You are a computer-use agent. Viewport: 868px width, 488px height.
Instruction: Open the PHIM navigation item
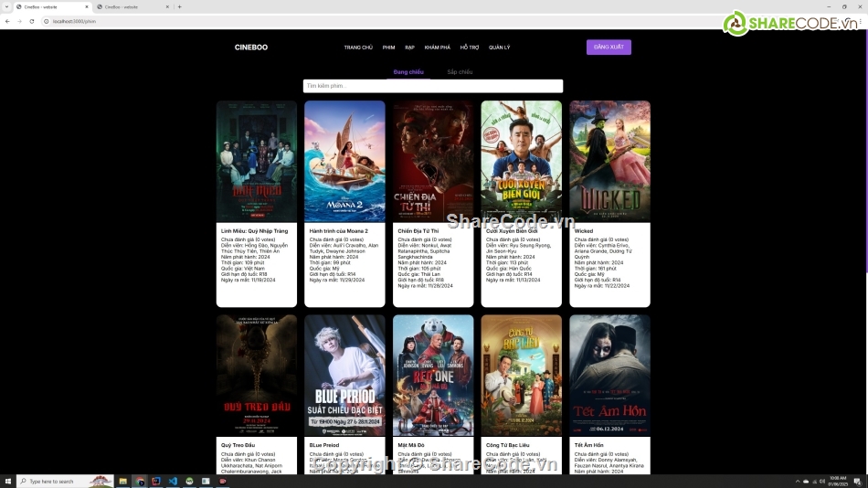(x=388, y=48)
